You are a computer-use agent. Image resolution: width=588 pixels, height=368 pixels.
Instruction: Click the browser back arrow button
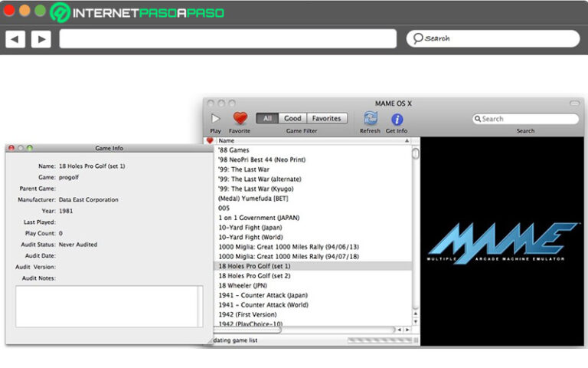click(15, 38)
